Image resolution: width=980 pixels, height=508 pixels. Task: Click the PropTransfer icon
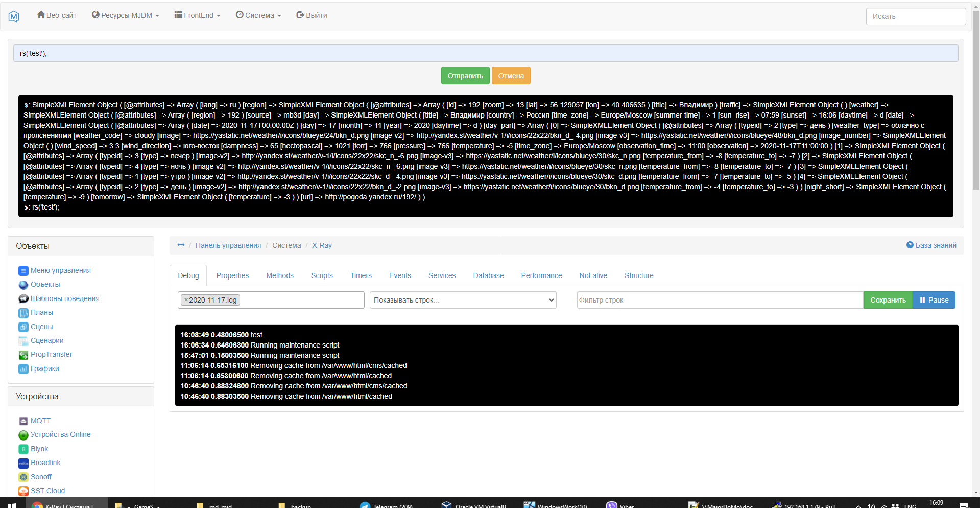pyautogui.click(x=23, y=355)
